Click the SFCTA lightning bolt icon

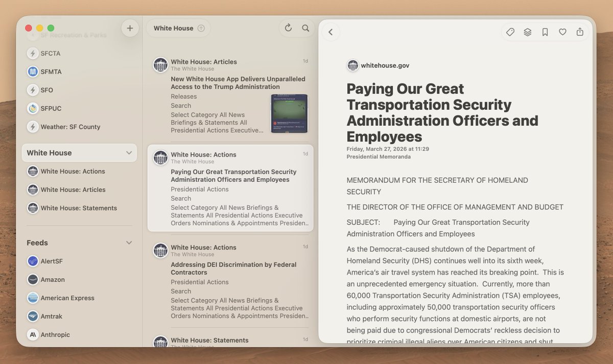tap(33, 53)
